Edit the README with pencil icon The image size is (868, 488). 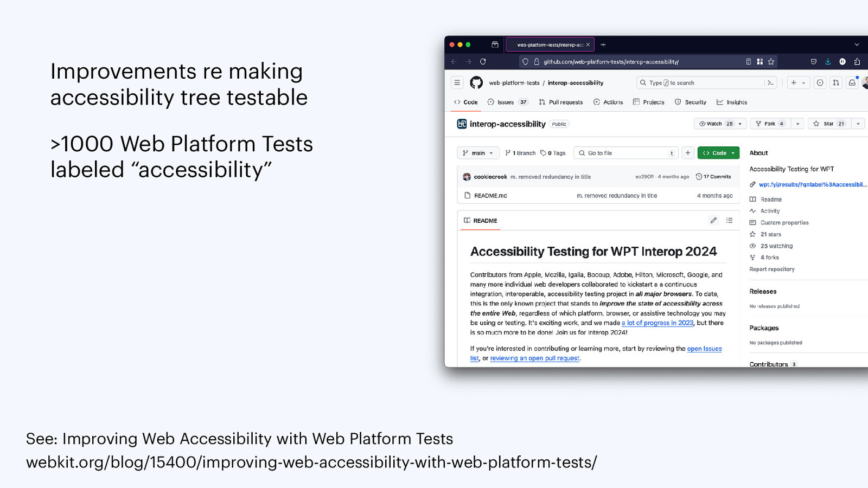[713, 220]
